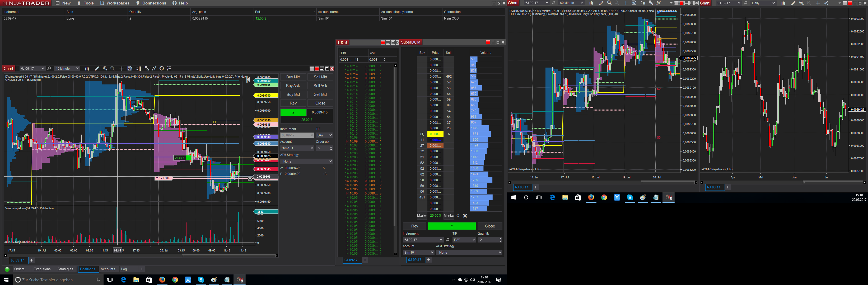This screenshot has width=868, height=285.
Task: Adjust SuperDOM Quantity stepper
Action: click(x=500, y=240)
